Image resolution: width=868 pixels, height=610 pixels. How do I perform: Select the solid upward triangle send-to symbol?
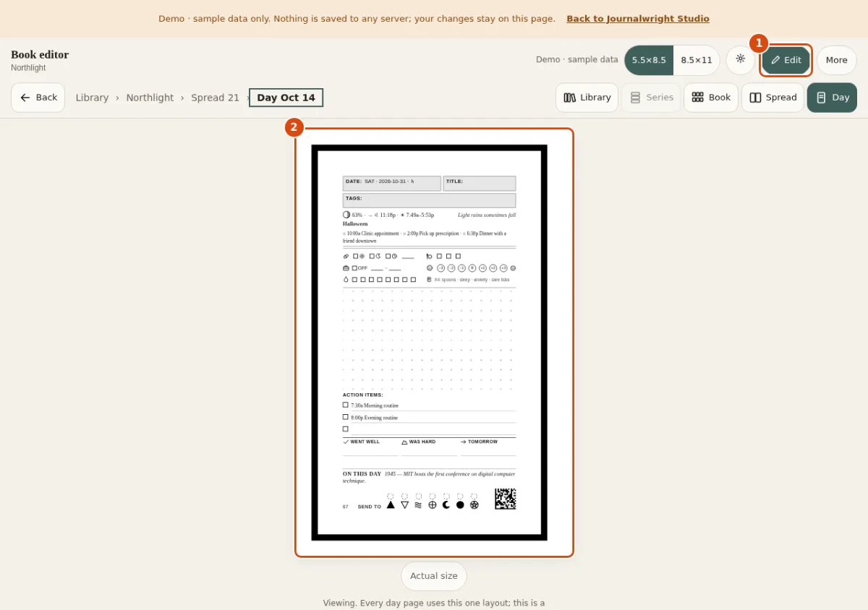coord(391,504)
